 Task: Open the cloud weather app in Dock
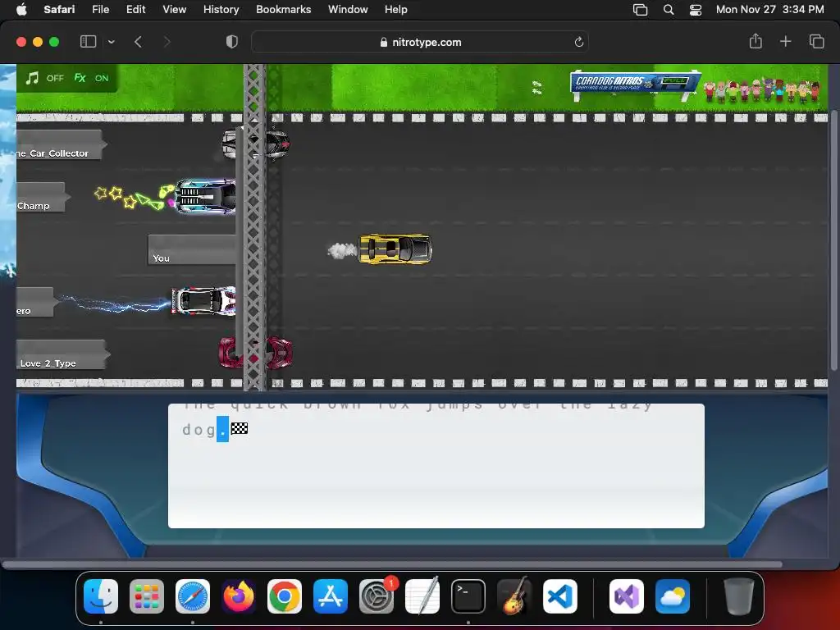point(673,596)
